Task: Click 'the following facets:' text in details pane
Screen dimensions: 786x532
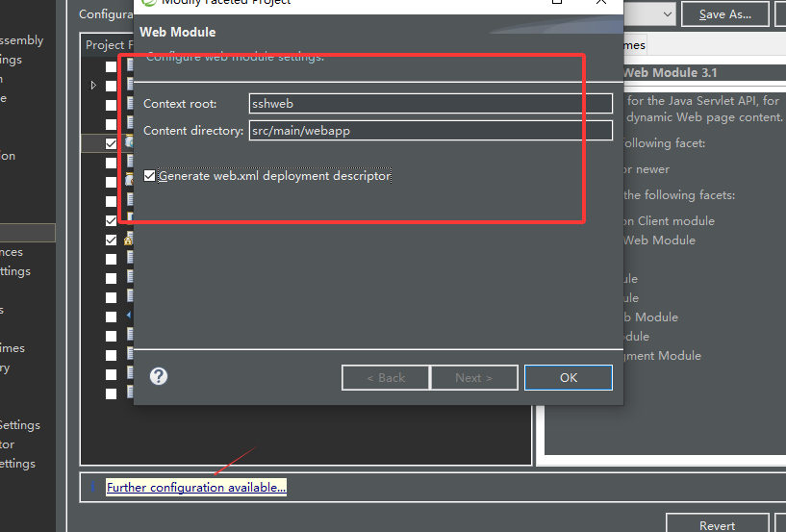Action: click(679, 195)
